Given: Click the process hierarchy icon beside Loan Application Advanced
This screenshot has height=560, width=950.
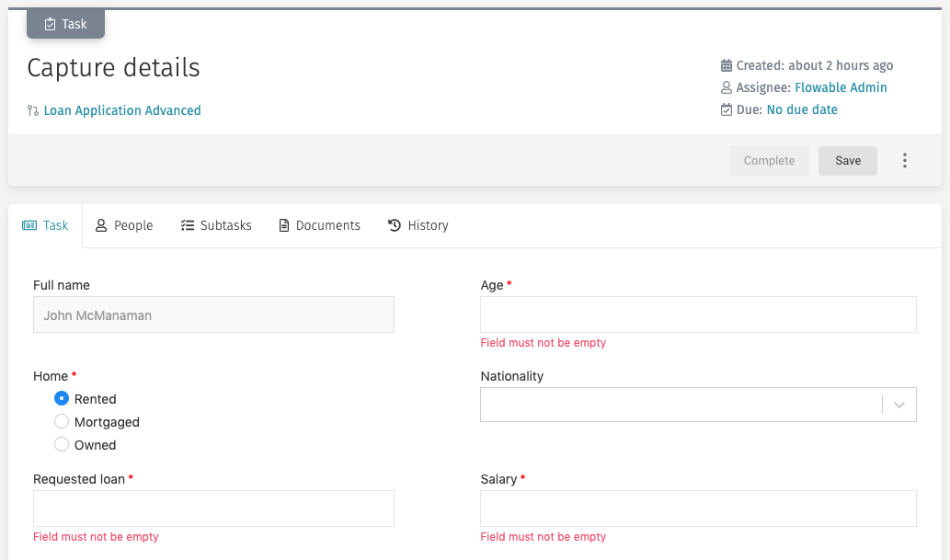Looking at the screenshot, I should pyautogui.click(x=33, y=109).
